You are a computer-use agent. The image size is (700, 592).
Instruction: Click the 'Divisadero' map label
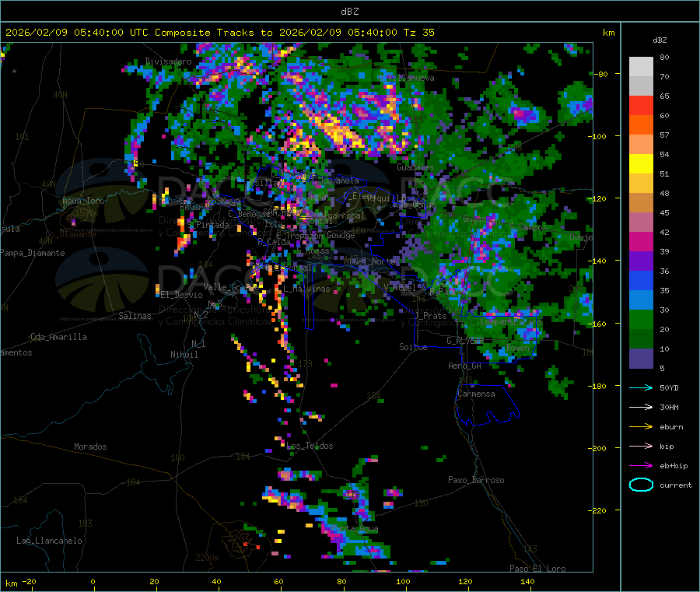point(168,61)
